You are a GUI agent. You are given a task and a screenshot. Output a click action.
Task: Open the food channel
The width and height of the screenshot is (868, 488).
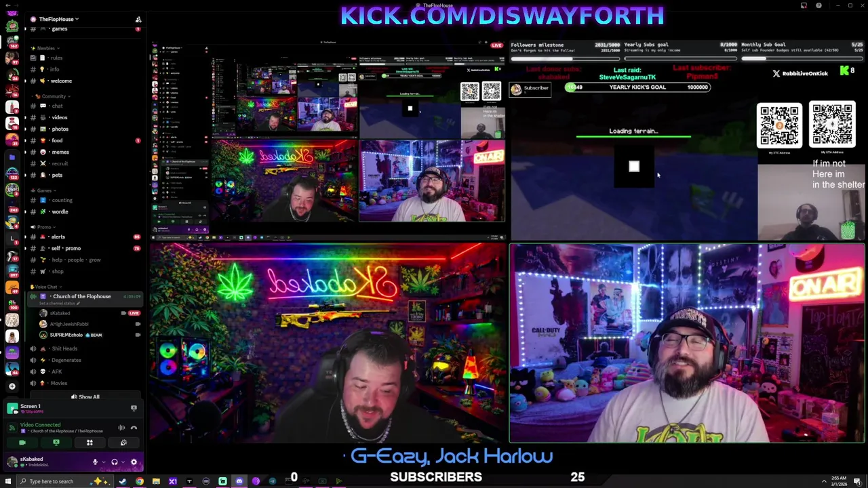click(x=85, y=140)
